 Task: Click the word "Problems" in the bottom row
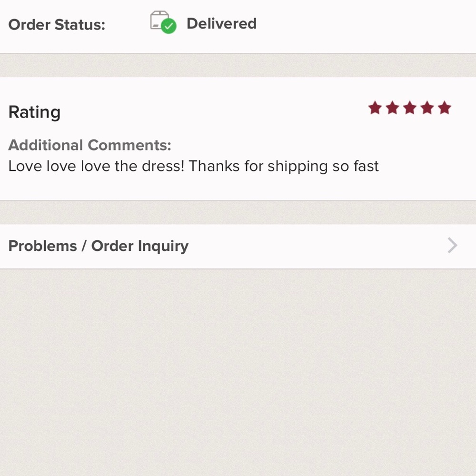point(42,246)
